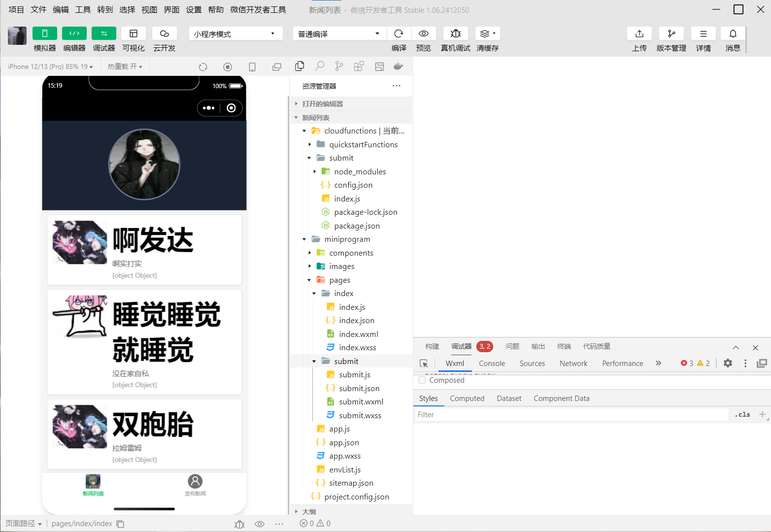Toggle the .cls class editor
Image resolution: width=771 pixels, height=532 pixels.
(x=742, y=415)
